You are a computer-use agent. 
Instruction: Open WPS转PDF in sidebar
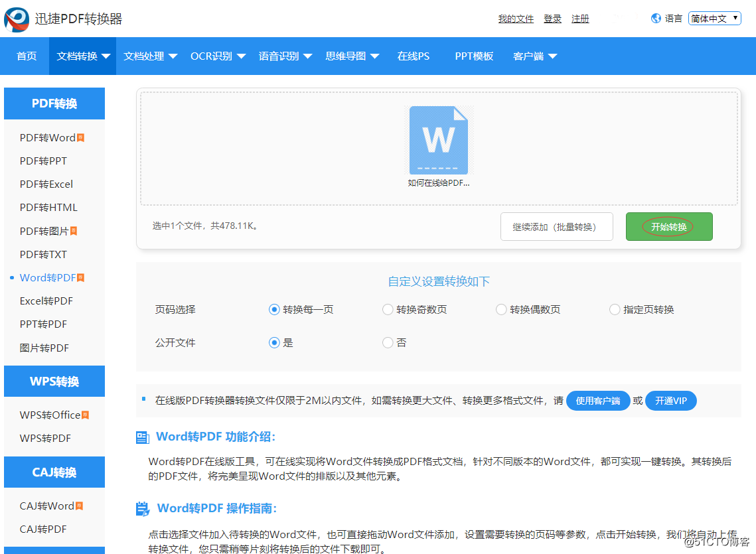tap(45, 439)
